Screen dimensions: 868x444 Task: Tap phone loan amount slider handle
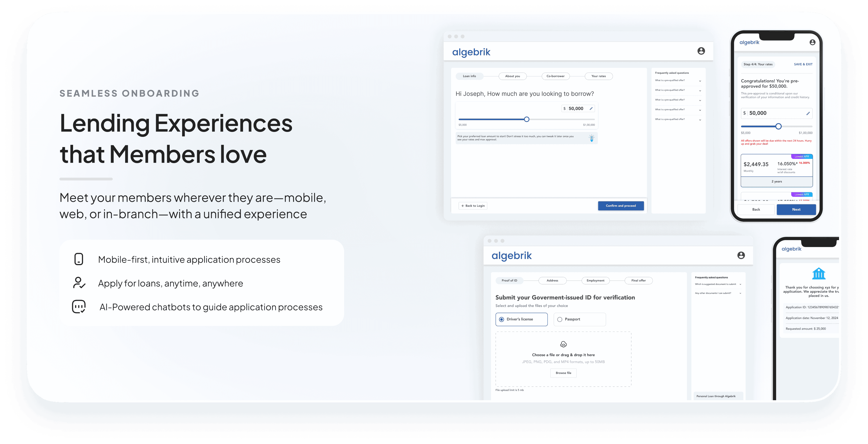(x=778, y=126)
